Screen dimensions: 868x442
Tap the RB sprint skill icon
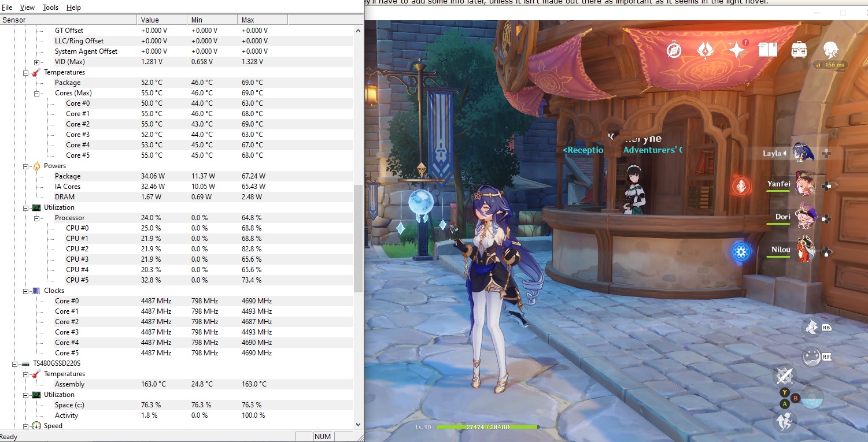(x=812, y=328)
